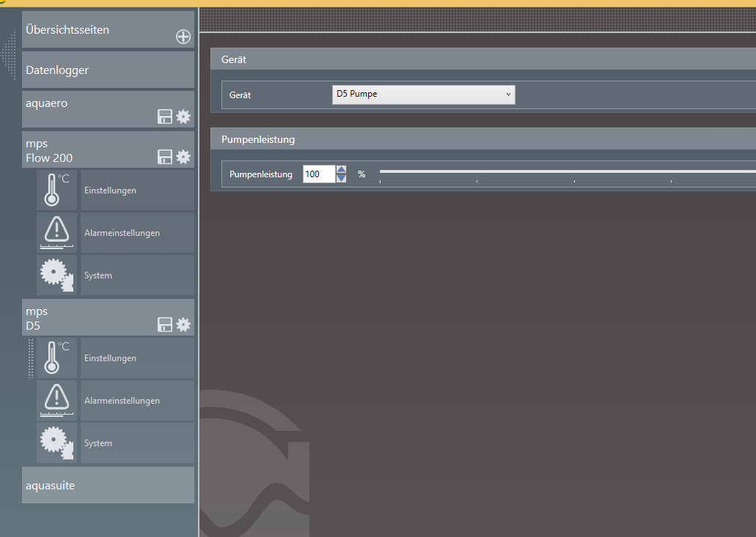Increase Pumpenleistung with the up arrow
The height and width of the screenshot is (537, 756).
point(341,170)
